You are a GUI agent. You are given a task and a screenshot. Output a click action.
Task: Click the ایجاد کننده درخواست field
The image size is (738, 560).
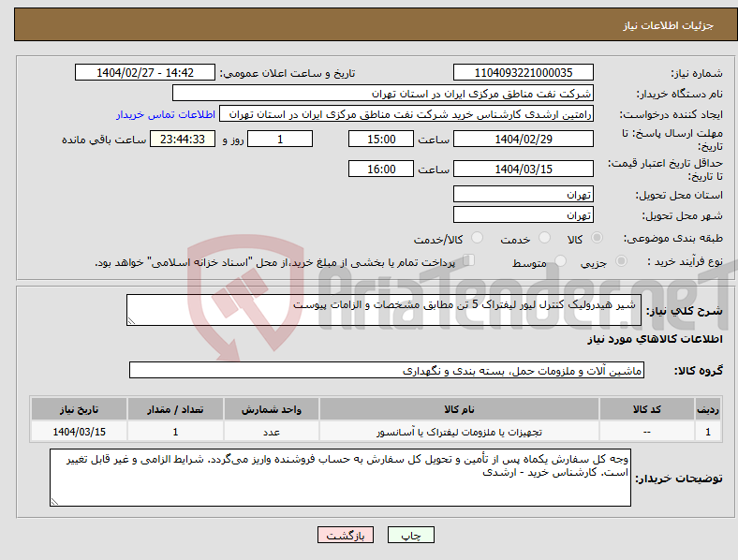pos(406,114)
